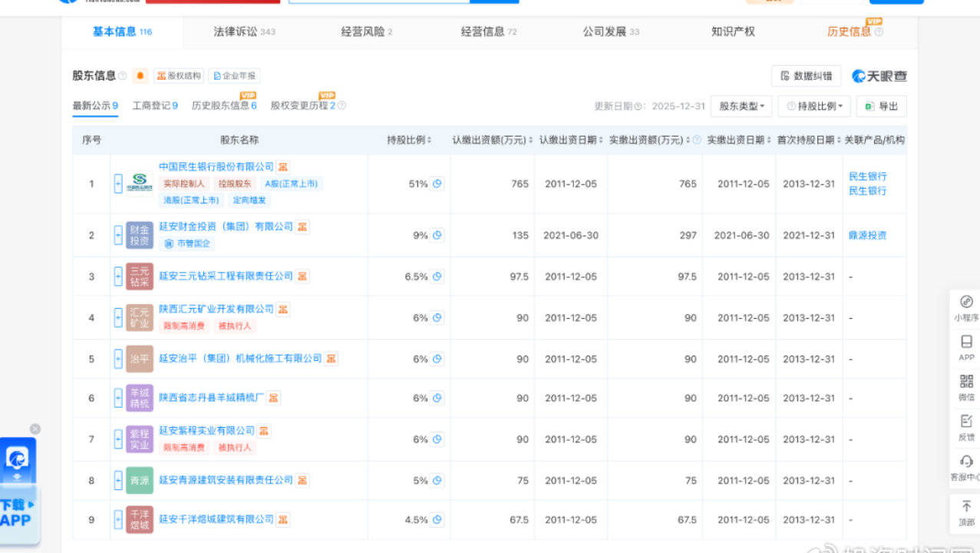Click the 数据纠错 button
980x553 pixels.
806,76
